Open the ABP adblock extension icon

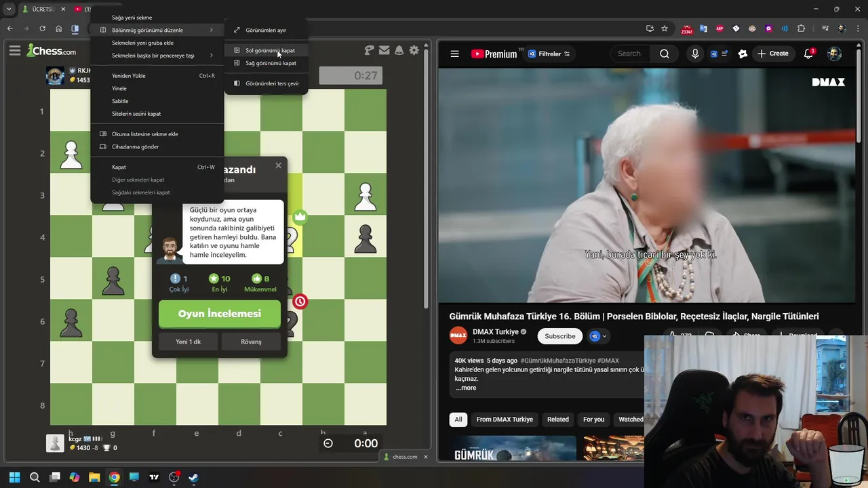(x=719, y=28)
